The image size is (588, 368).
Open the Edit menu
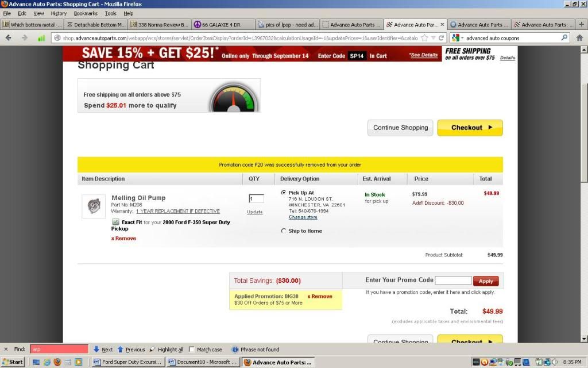pyautogui.click(x=22, y=13)
